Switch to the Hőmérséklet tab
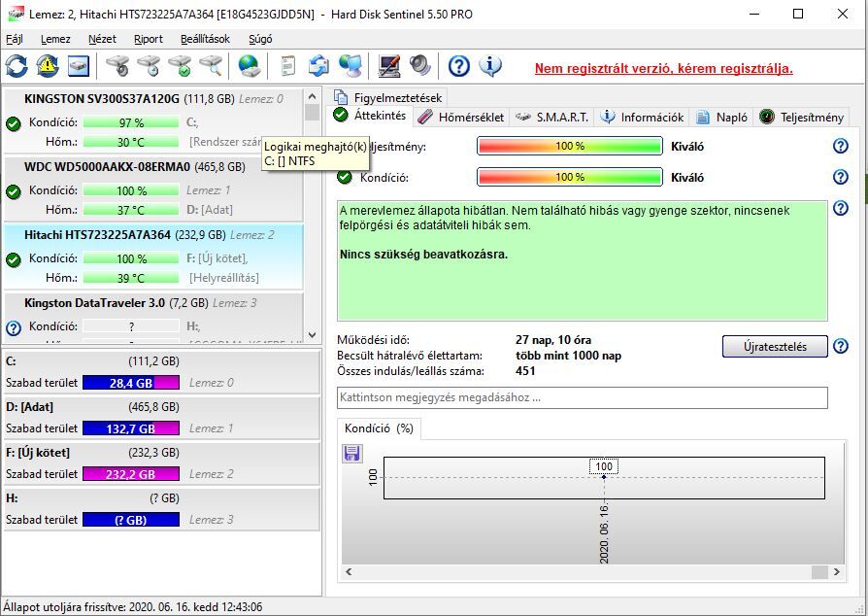This screenshot has width=868, height=616. (x=461, y=117)
